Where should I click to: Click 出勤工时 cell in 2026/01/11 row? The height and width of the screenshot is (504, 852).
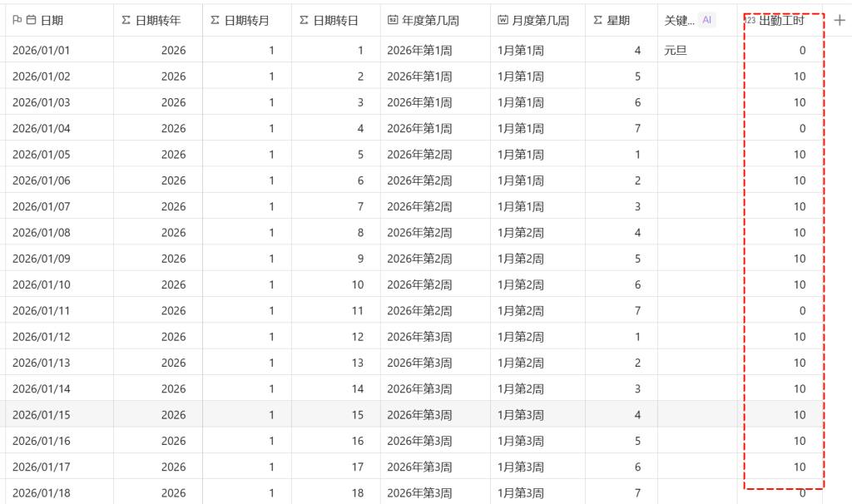[x=780, y=311]
